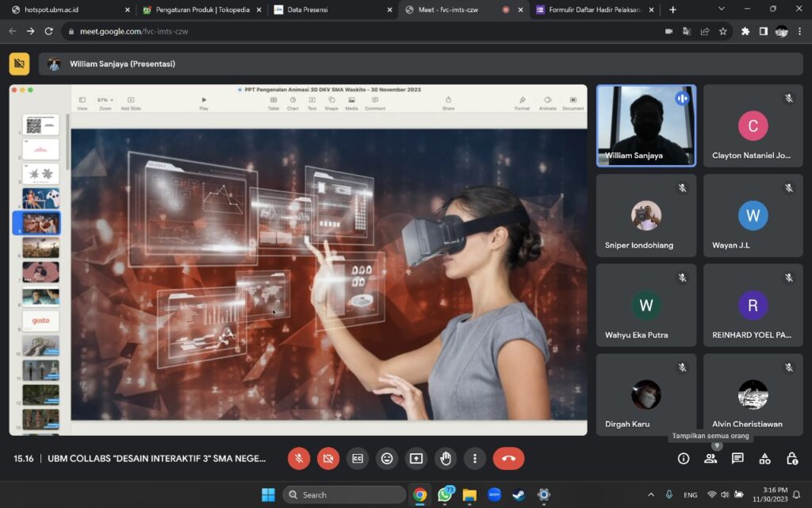Click the translate page icon
The width and height of the screenshot is (812, 508).
pyautogui.click(x=687, y=32)
